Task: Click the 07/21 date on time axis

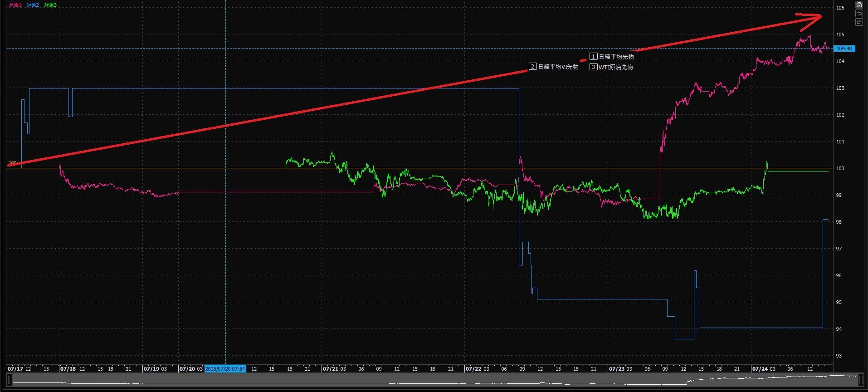Action: click(x=331, y=369)
